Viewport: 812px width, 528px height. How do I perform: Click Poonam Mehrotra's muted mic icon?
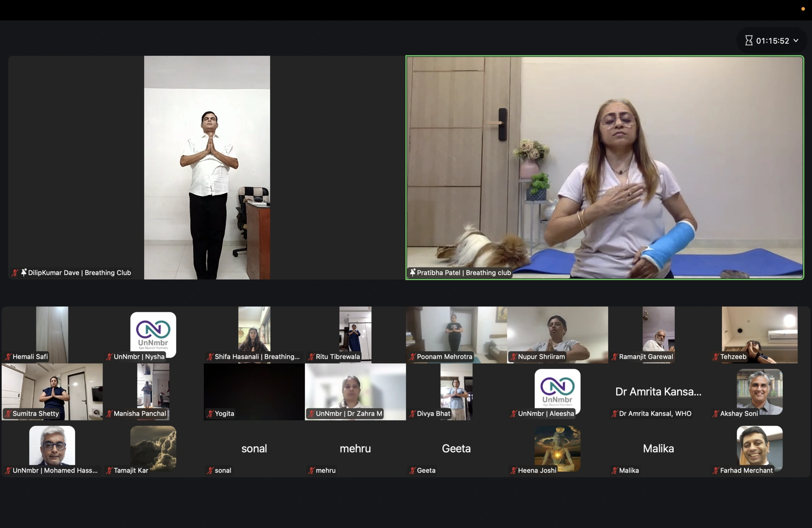(412, 357)
